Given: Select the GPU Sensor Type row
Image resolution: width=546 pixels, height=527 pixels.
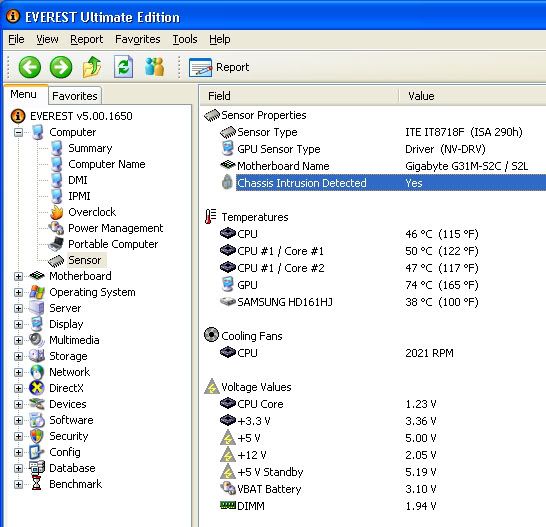Looking at the screenshot, I should click(x=383, y=149).
